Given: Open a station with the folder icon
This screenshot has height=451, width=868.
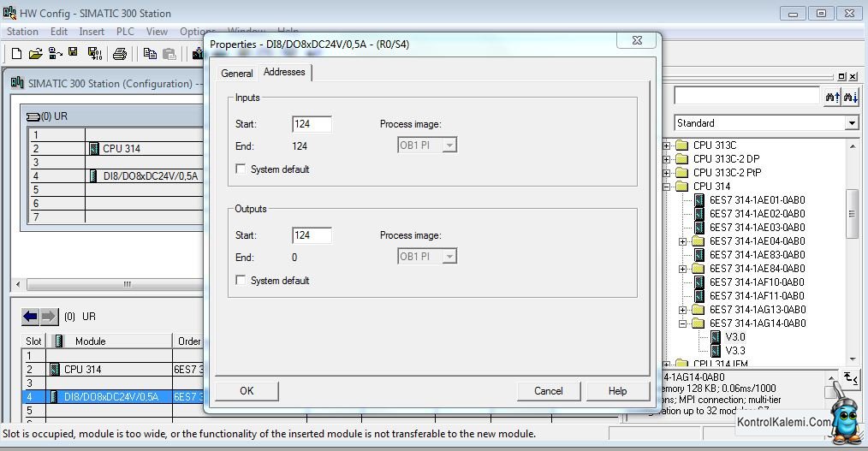Looking at the screenshot, I should coord(35,54).
